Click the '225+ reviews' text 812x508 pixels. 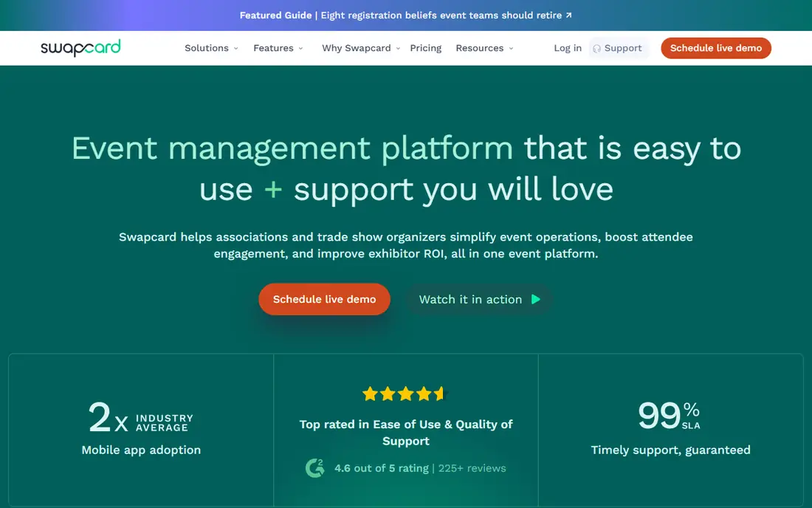point(472,468)
